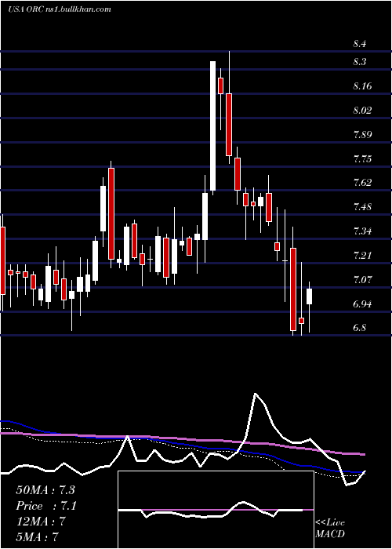Viewport: 392px width, 549px height.
Task: Click the 8.4 price axis label
Action: (359, 45)
